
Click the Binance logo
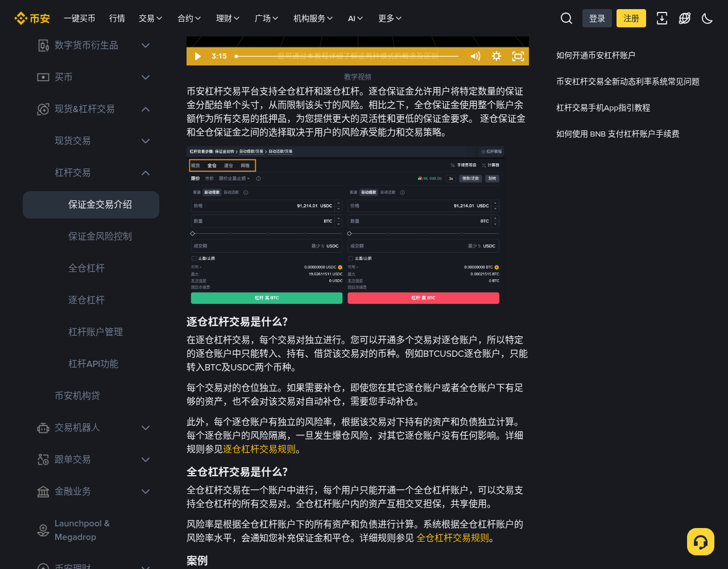[x=32, y=18]
